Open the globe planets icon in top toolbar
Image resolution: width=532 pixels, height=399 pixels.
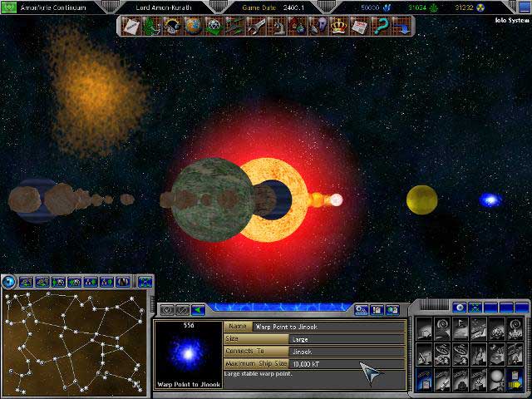(192, 26)
